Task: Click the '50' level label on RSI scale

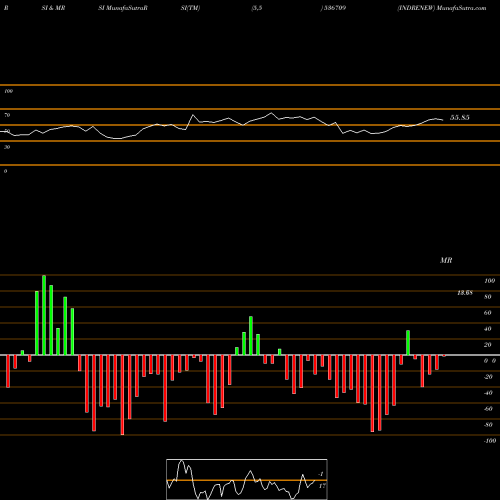Action: tap(7, 131)
